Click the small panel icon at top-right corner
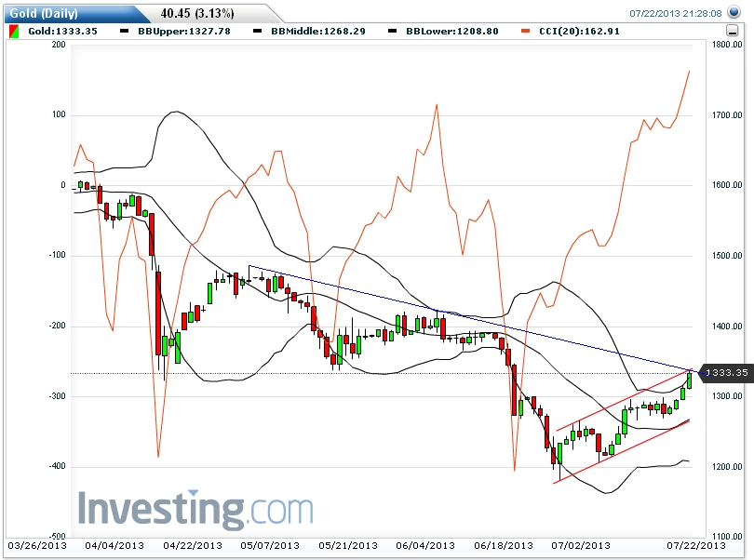 pyautogui.click(x=731, y=31)
